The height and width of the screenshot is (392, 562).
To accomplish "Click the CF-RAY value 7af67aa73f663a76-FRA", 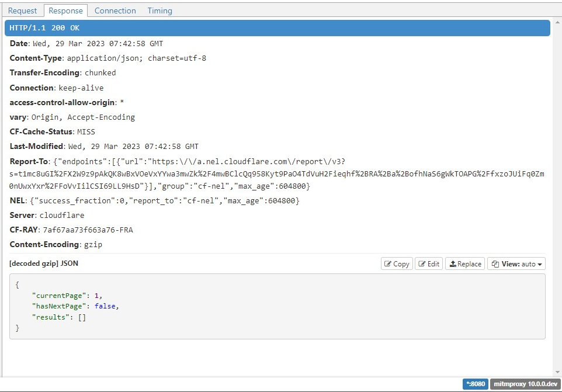I will [x=88, y=230].
